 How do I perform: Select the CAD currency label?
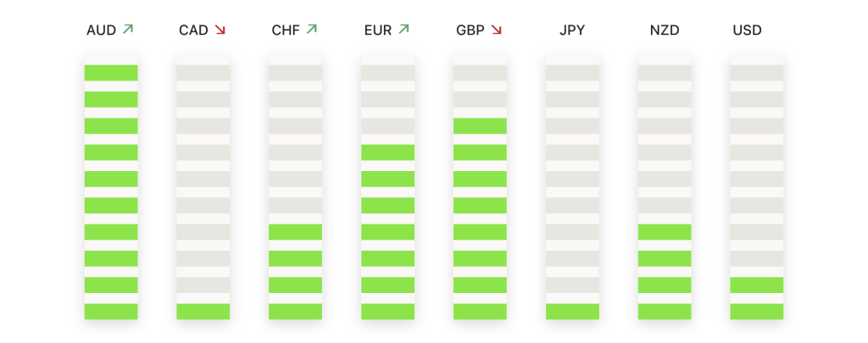[x=194, y=30]
